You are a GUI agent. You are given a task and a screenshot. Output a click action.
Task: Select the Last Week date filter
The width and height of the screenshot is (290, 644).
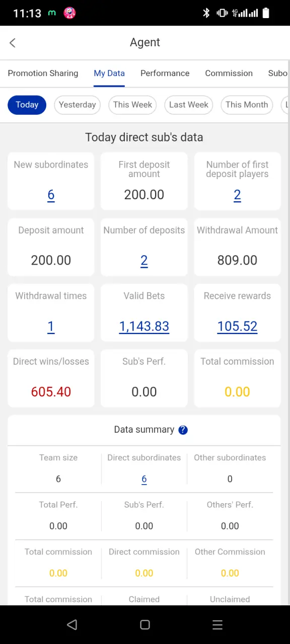pos(188,105)
